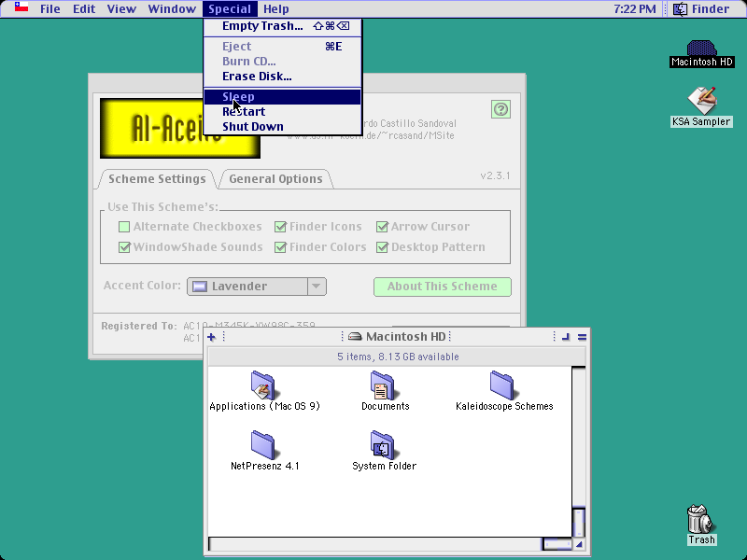Click the Macintosh HD horizontal scrollbar thumb

click(x=557, y=544)
